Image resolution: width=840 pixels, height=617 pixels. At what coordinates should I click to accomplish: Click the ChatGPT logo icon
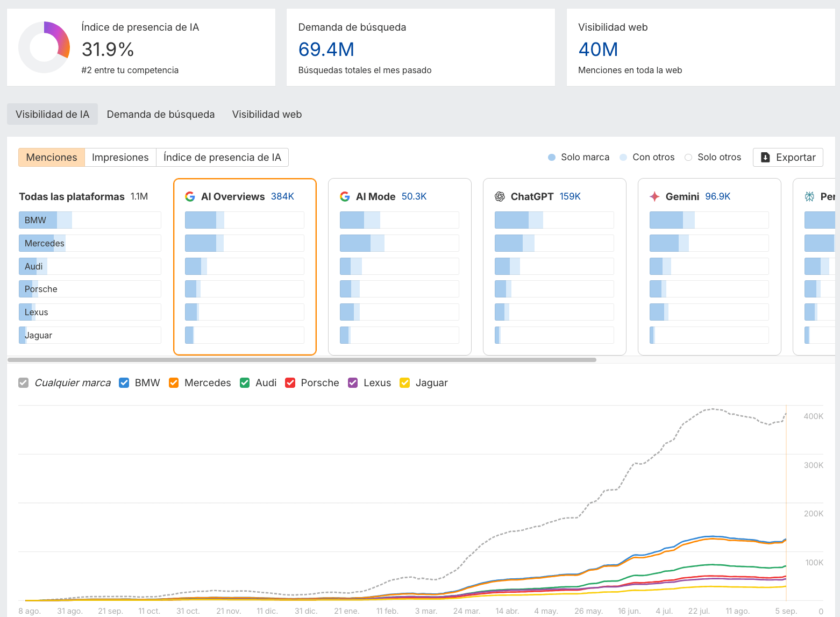pyautogui.click(x=500, y=196)
